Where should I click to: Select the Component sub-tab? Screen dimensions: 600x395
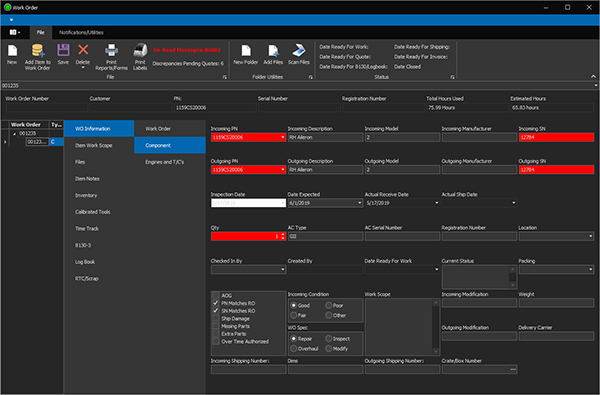point(170,145)
